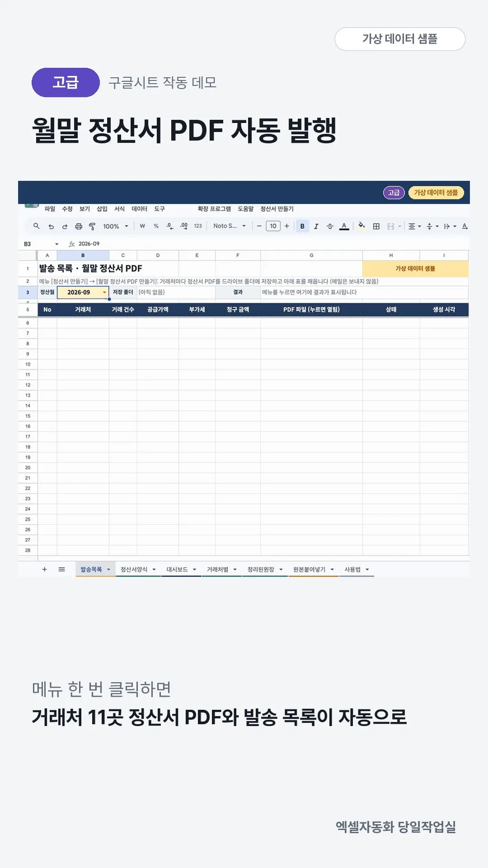Select the paint format roller icon
This screenshot has width=488, height=868.
[x=92, y=226]
